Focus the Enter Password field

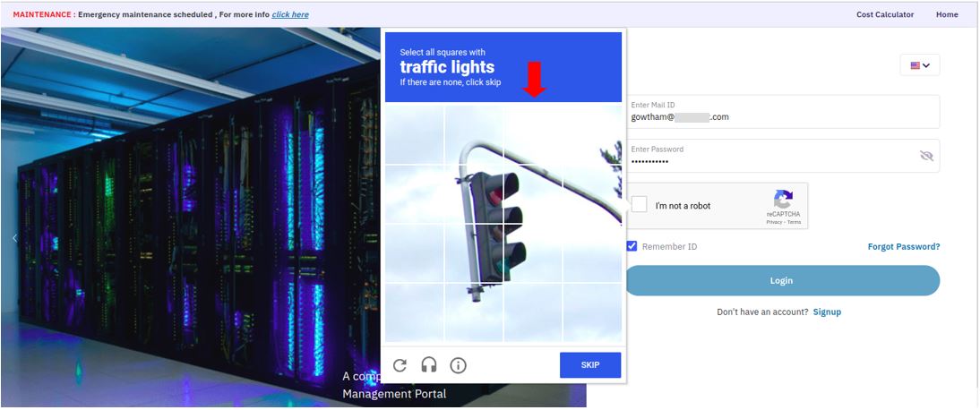(x=783, y=156)
